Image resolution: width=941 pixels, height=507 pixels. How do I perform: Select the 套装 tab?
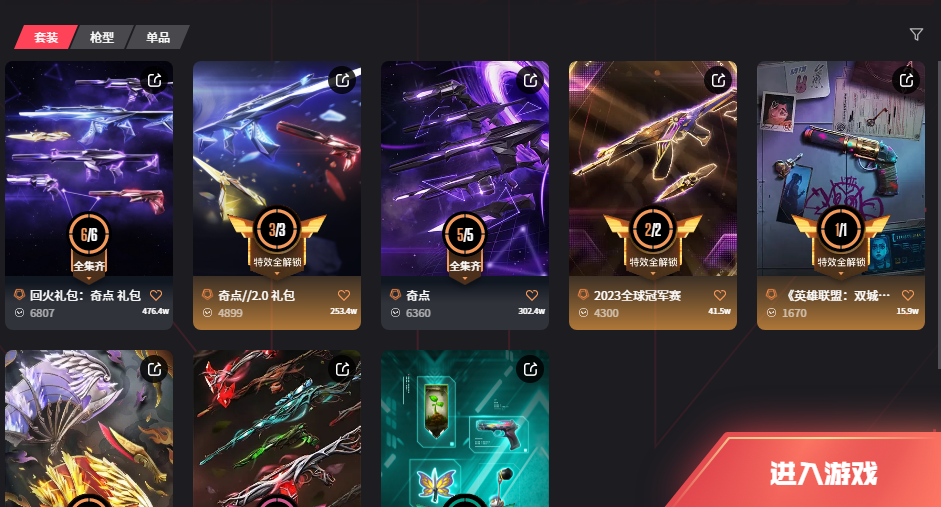click(x=46, y=37)
